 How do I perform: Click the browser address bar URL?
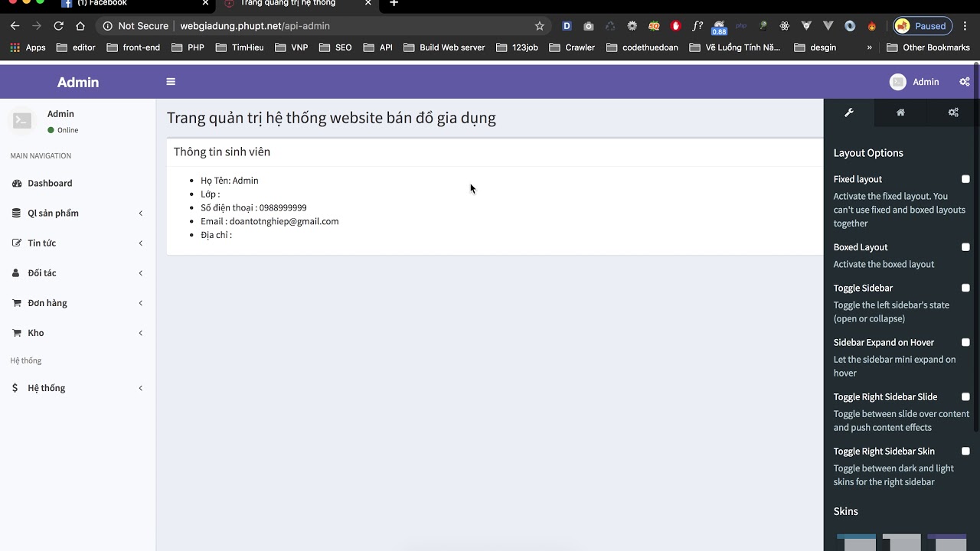click(x=255, y=26)
